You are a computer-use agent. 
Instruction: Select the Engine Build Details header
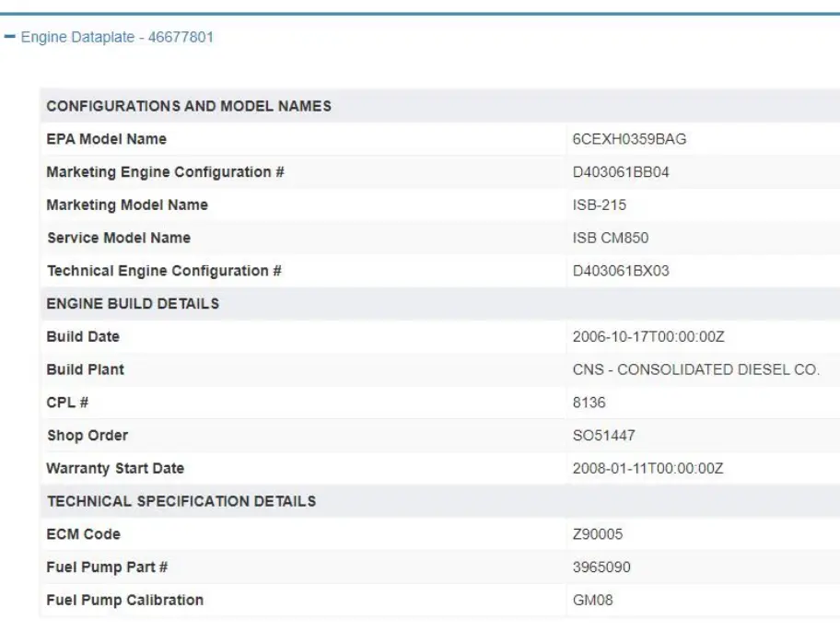pos(133,304)
